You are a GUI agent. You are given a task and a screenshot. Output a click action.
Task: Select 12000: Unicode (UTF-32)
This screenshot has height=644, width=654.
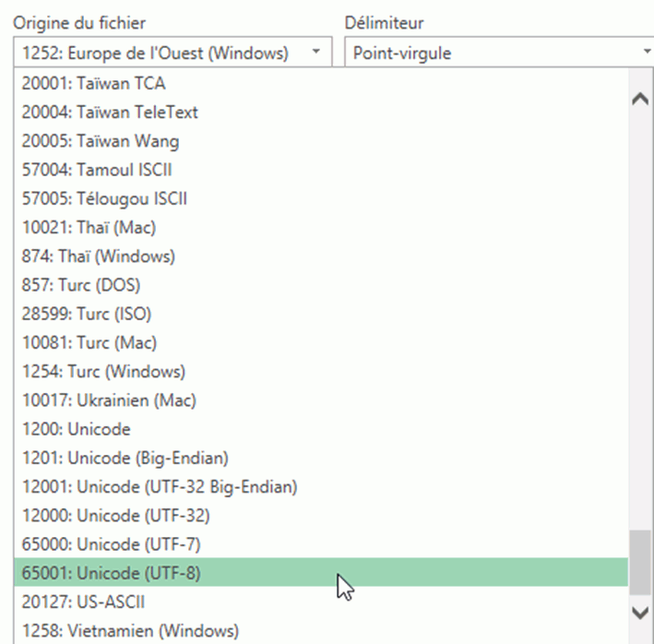click(112, 515)
